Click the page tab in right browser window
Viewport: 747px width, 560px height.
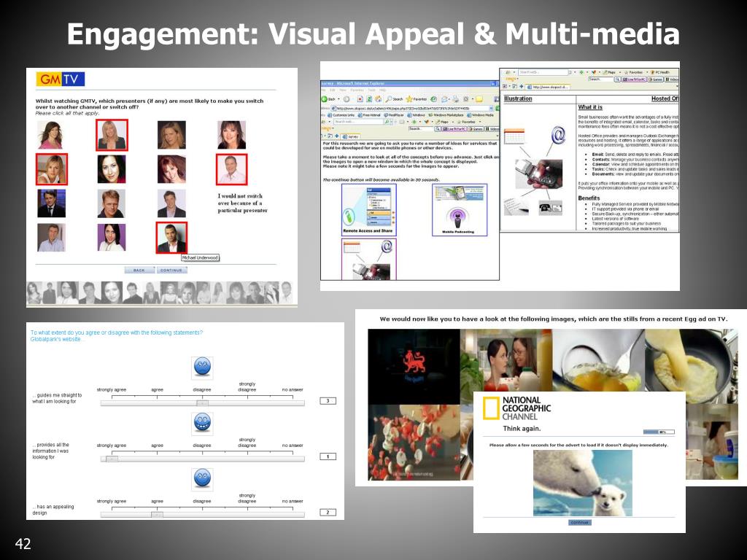click(x=548, y=87)
